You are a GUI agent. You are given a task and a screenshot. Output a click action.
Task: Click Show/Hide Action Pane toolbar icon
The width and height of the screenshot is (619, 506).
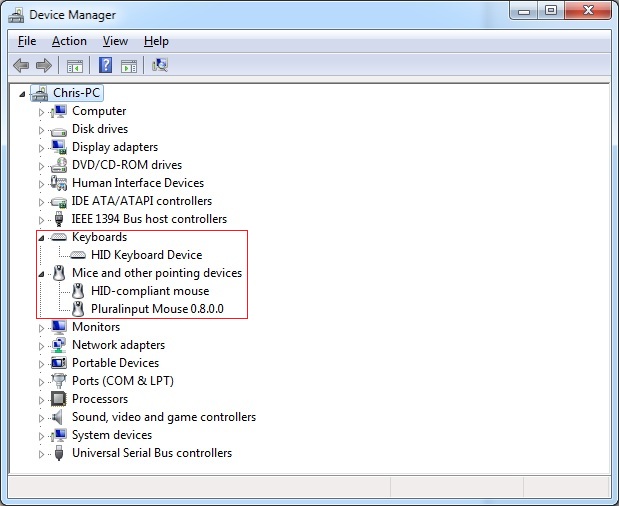point(129,66)
